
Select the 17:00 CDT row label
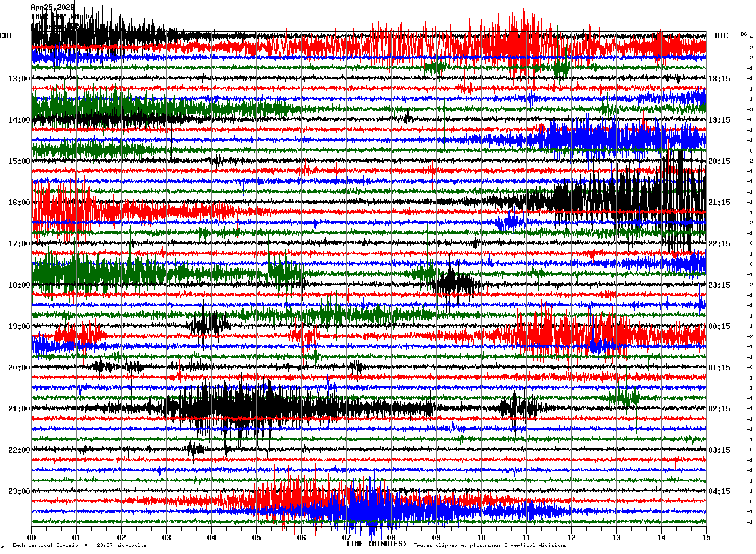pyautogui.click(x=19, y=244)
